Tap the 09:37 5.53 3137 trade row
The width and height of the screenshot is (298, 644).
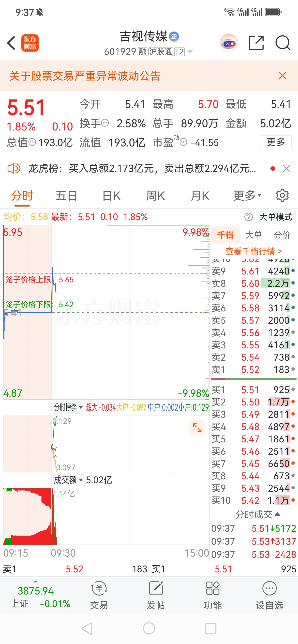[253, 541]
